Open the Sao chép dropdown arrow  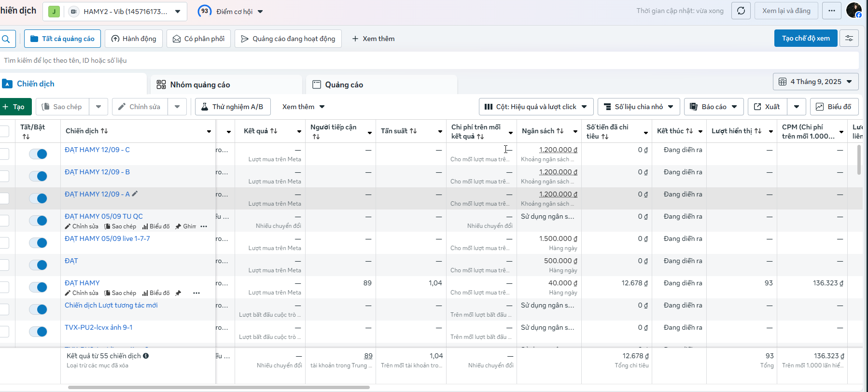click(x=98, y=107)
